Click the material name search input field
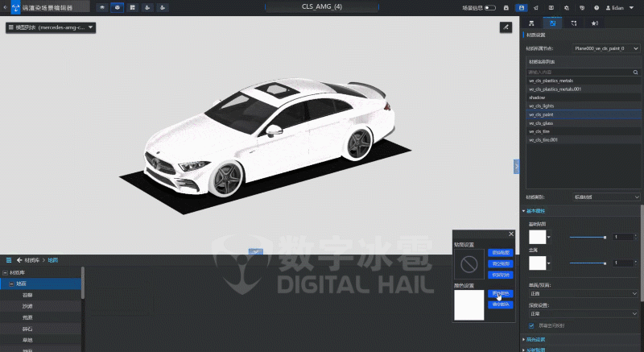This screenshot has height=352, width=644. pos(579,72)
